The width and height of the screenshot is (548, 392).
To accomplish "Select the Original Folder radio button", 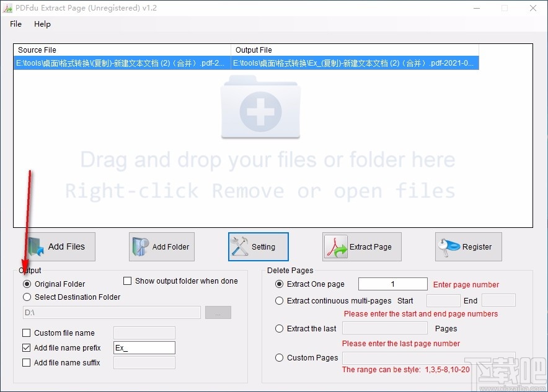I will pos(26,284).
